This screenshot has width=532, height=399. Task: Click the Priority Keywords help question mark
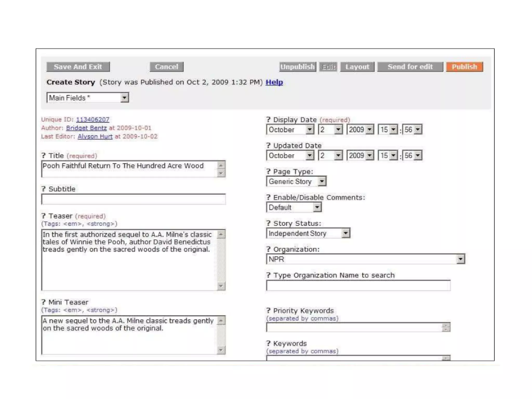pyautogui.click(x=269, y=310)
